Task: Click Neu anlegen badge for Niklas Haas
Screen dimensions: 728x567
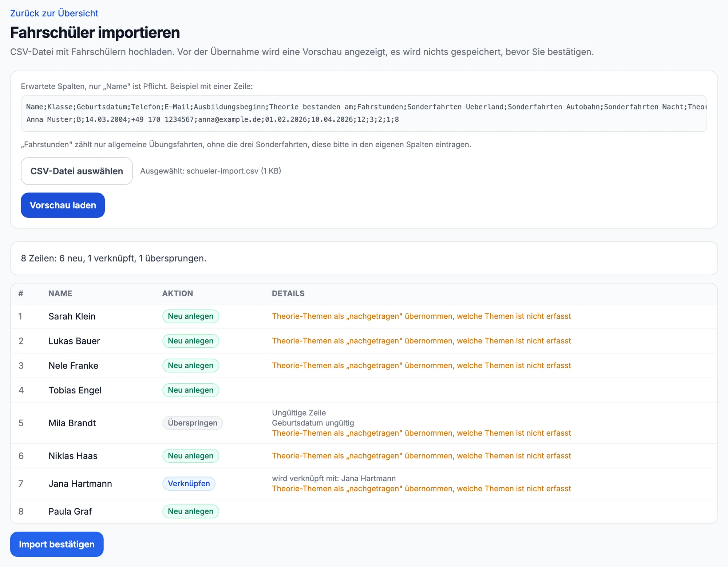Action: pos(191,456)
